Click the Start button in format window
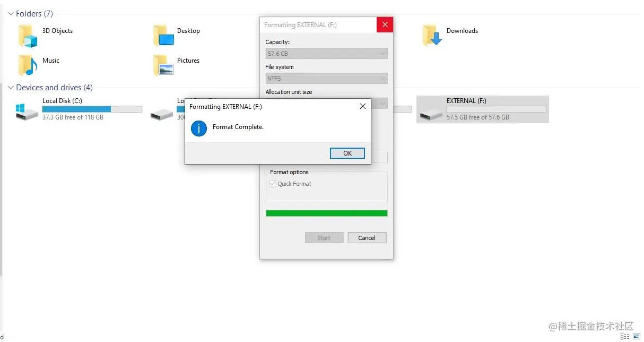 [x=324, y=238]
